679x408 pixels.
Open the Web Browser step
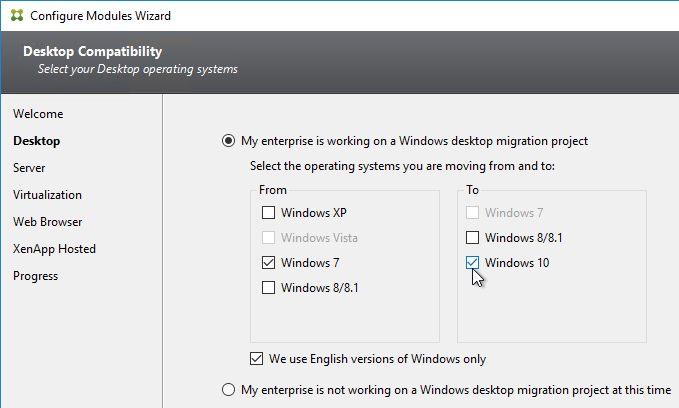(48, 222)
